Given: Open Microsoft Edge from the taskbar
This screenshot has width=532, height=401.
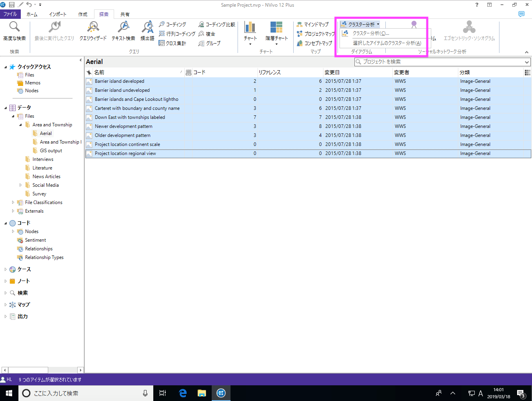Looking at the screenshot, I should [x=183, y=393].
